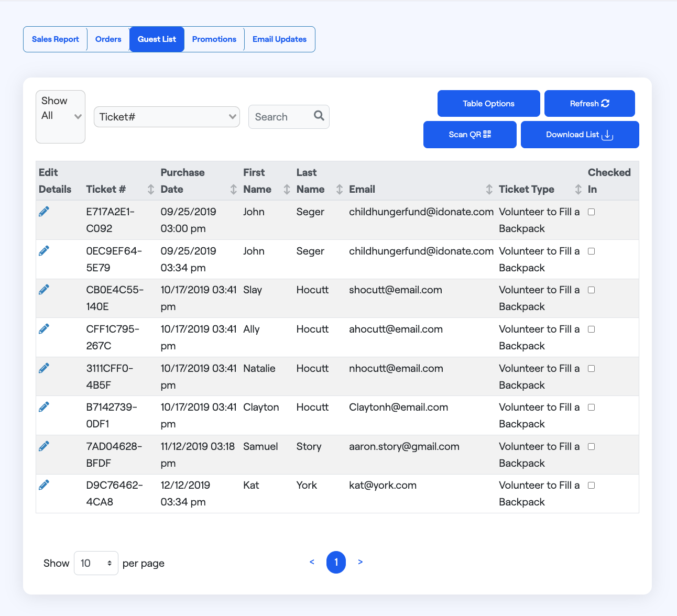Screen dimensions: 677x616
Task: Click purchase date 11/12/2019 03:18 pm
Action: coord(198,455)
